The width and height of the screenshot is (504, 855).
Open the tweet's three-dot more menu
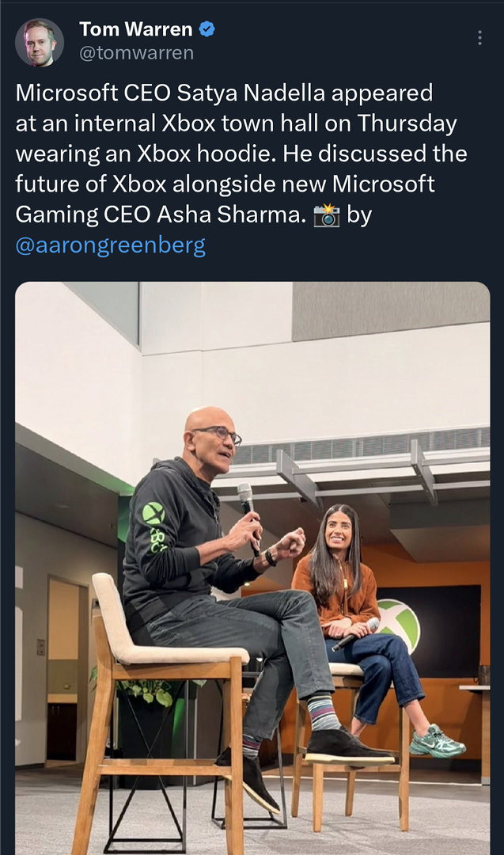(479, 38)
